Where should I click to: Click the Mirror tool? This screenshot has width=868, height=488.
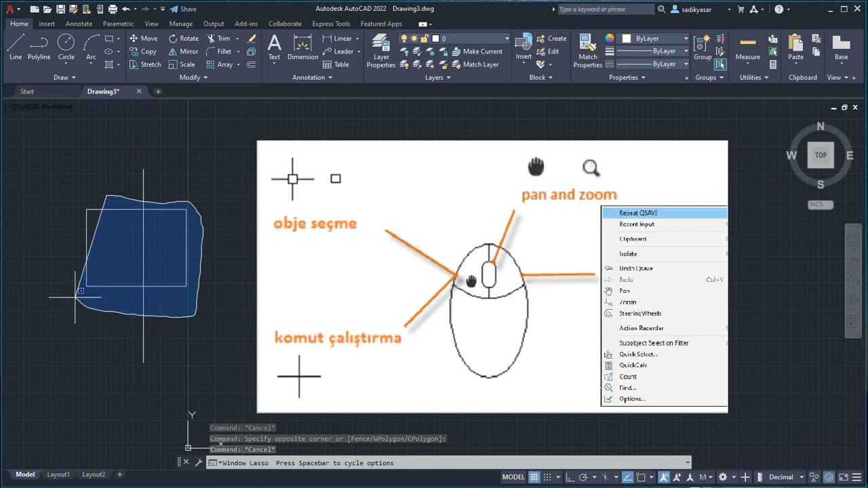pyautogui.click(x=184, y=52)
